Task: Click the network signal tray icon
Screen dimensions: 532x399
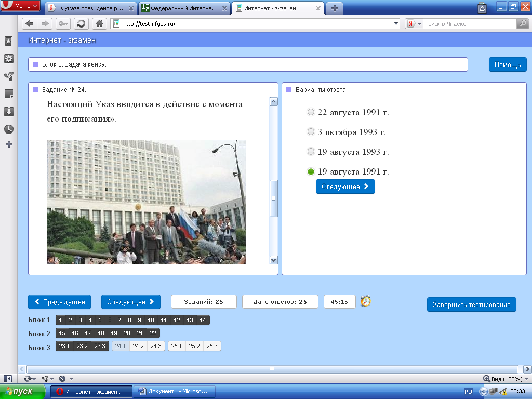Action: tap(502, 392)
